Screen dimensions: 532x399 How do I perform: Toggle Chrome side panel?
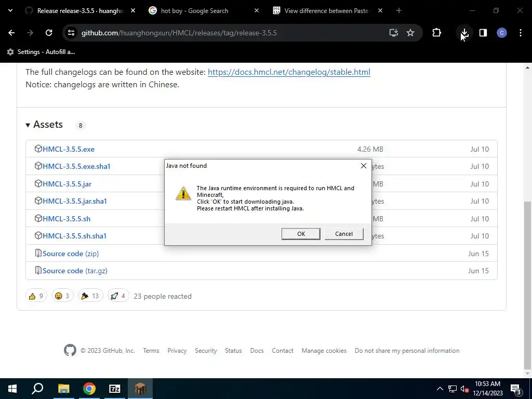click(x=483, y=33)
